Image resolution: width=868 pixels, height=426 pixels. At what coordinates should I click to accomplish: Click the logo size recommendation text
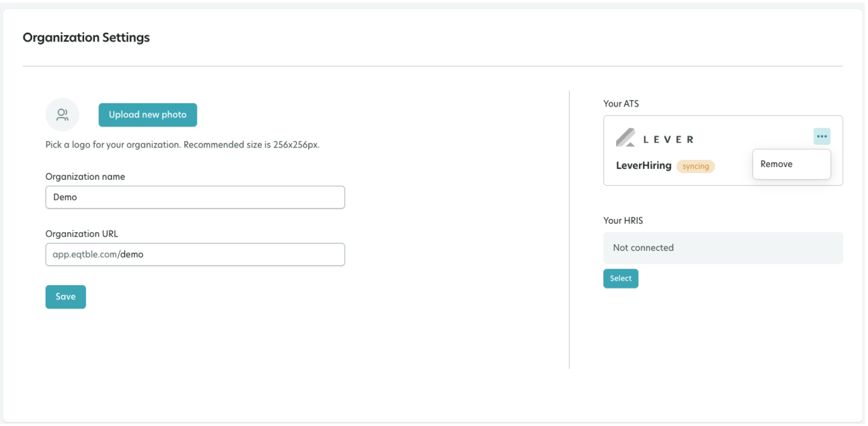click(x=183, y=145)
